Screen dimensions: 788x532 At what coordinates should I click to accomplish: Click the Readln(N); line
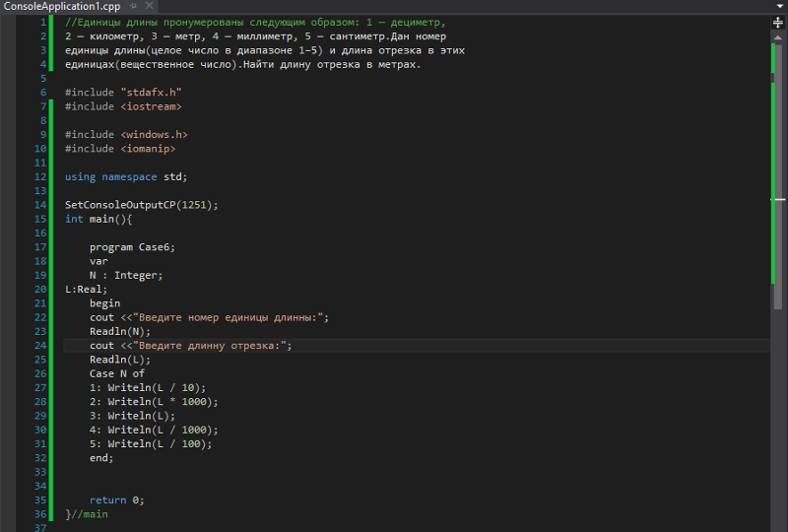(120, 332)
